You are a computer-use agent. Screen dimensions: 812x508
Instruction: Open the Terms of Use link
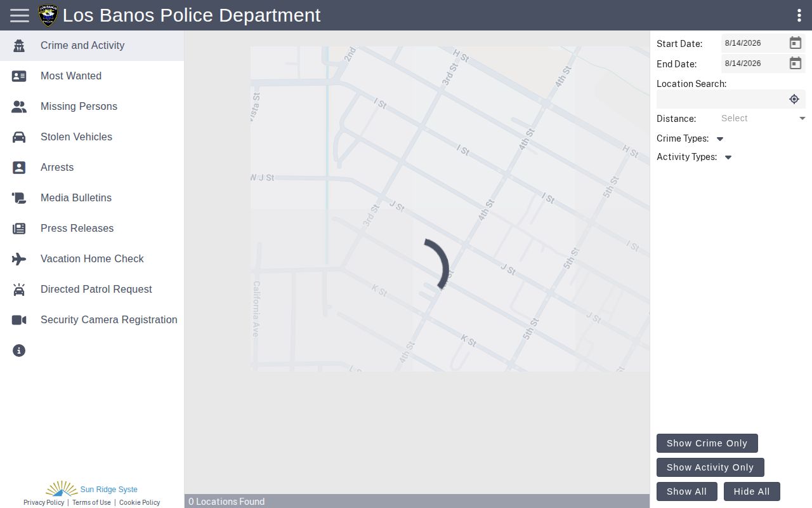click(91, 502)
